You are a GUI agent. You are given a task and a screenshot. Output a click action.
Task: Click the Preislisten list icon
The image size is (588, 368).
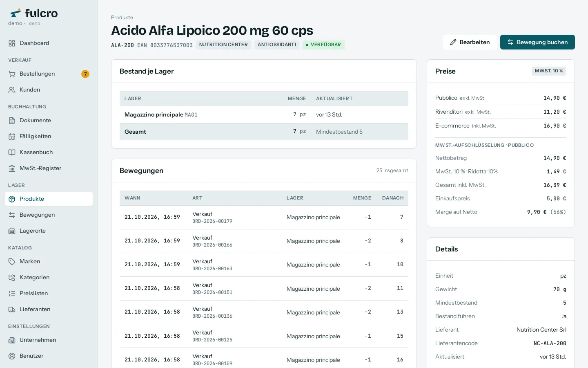(12, 294)
